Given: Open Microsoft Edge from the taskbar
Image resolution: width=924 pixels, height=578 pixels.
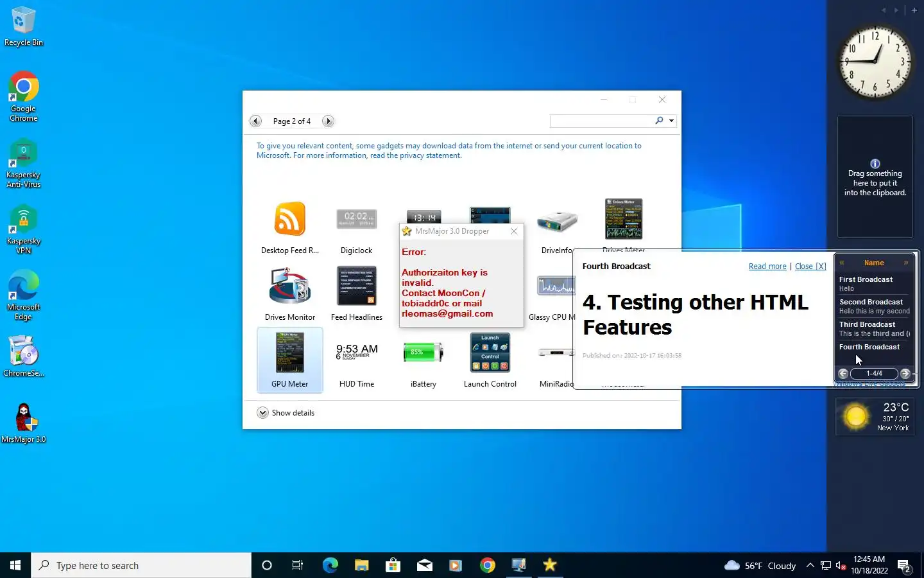Looking at the screenshot, I should tap(330, 565).
